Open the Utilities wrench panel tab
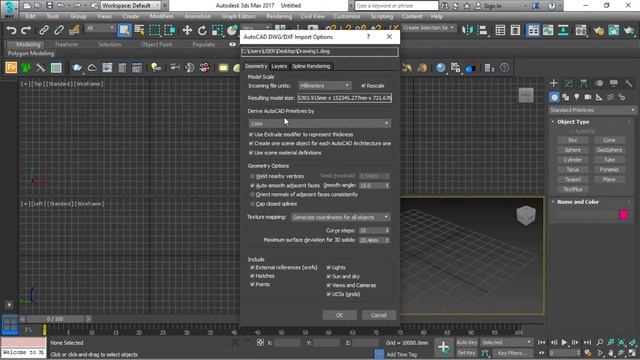The width and height of the screenshot is (640, 360). pos(629,83)
